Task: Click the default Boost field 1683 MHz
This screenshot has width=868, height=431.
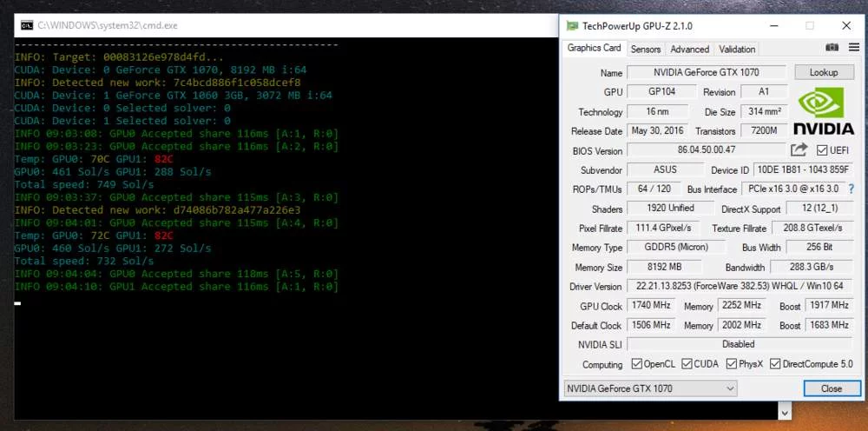Action: tap(829, 325)
